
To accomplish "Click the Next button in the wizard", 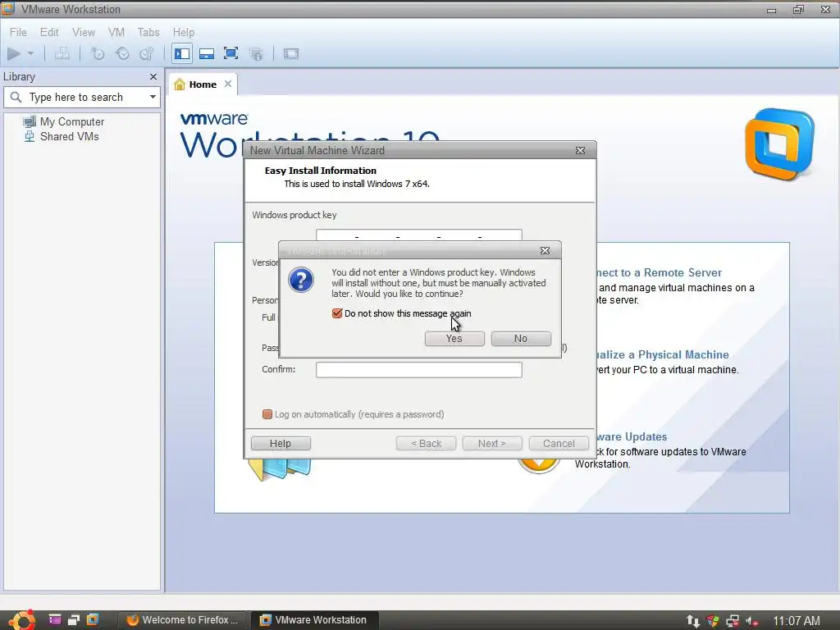I will (x=492, y=444).
